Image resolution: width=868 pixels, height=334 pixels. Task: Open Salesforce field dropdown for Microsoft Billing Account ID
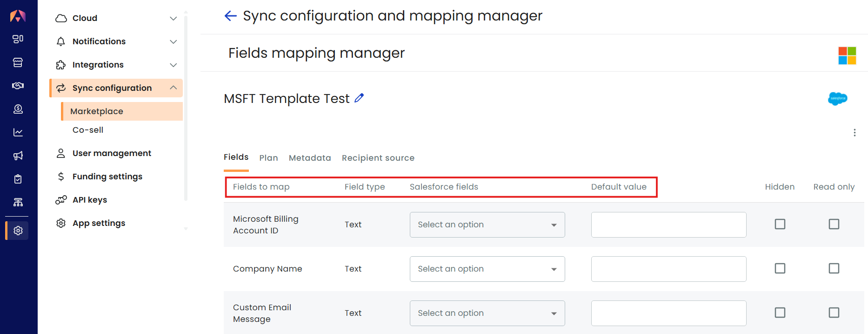click(487, 225)
